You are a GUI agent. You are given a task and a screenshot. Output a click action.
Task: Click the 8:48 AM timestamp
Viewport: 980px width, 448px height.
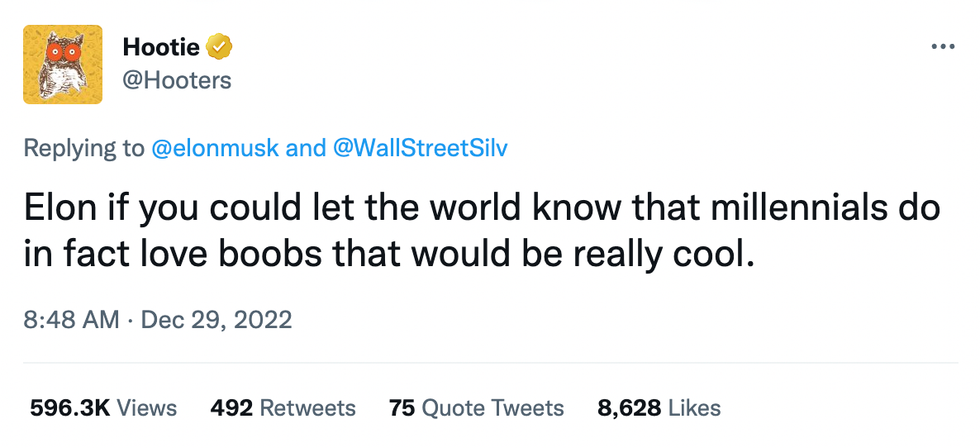pos(68,320)
